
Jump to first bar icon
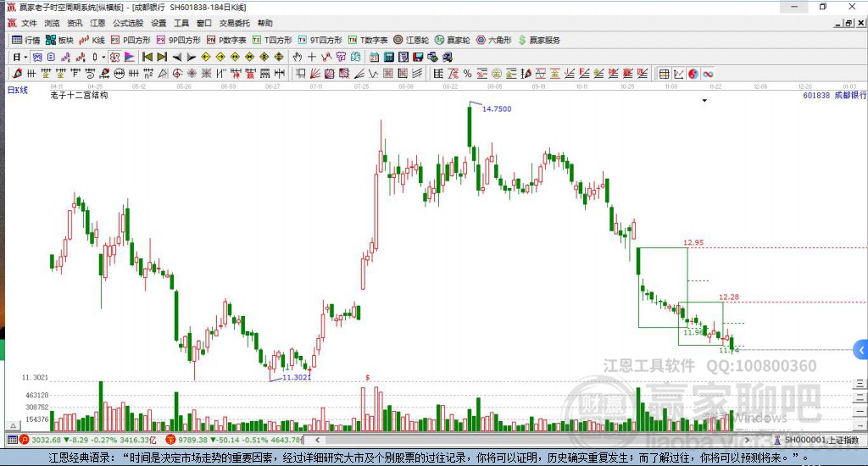(x=147, y=57)
